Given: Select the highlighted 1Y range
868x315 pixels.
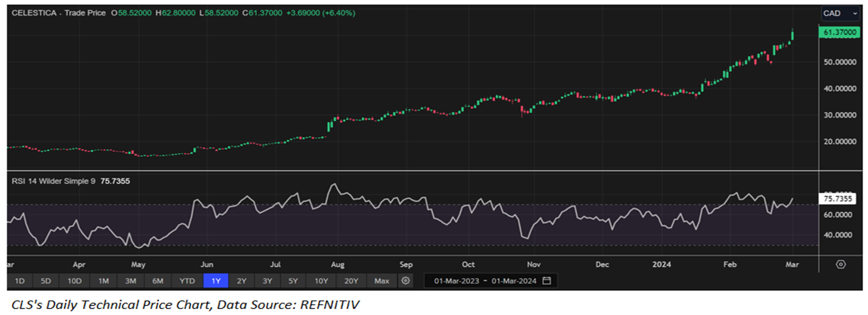Looking at the screenshot, I should (215, 280).
